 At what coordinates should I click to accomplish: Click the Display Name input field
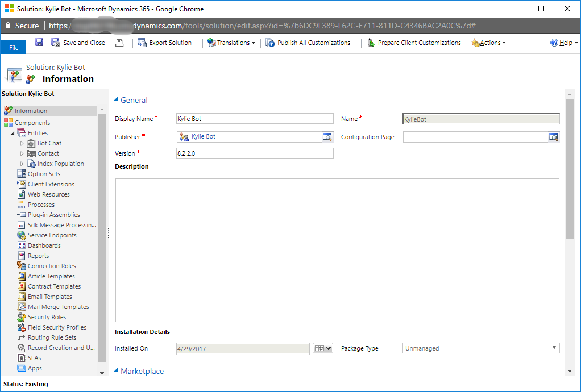click(255, 119)
